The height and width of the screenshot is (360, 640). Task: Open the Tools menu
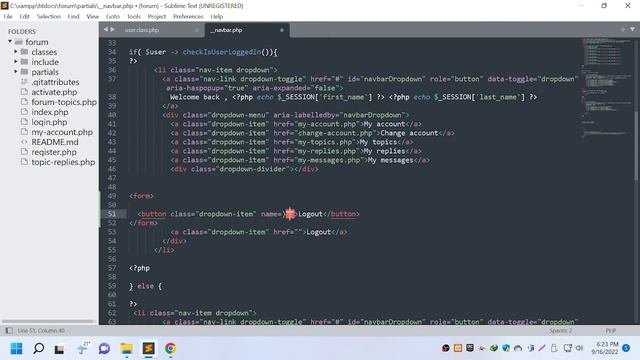point(134,16)
